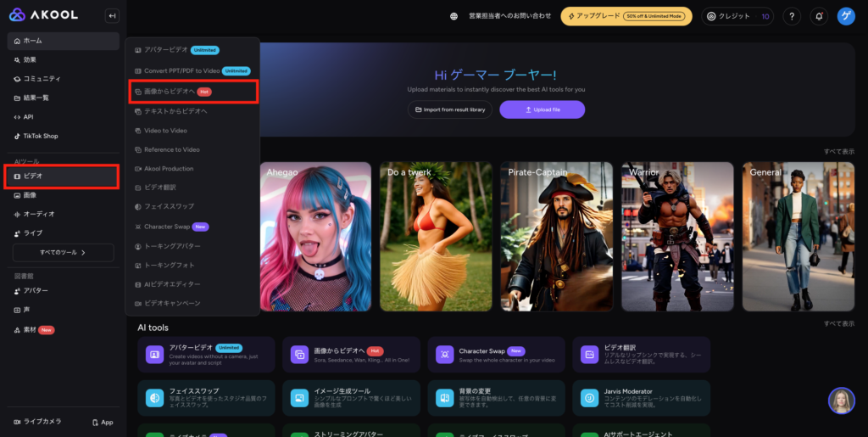Open the Pirate-Captain thumbnail
The width and height of the screenshot is (868, 437).
click(x=557, y=237)
